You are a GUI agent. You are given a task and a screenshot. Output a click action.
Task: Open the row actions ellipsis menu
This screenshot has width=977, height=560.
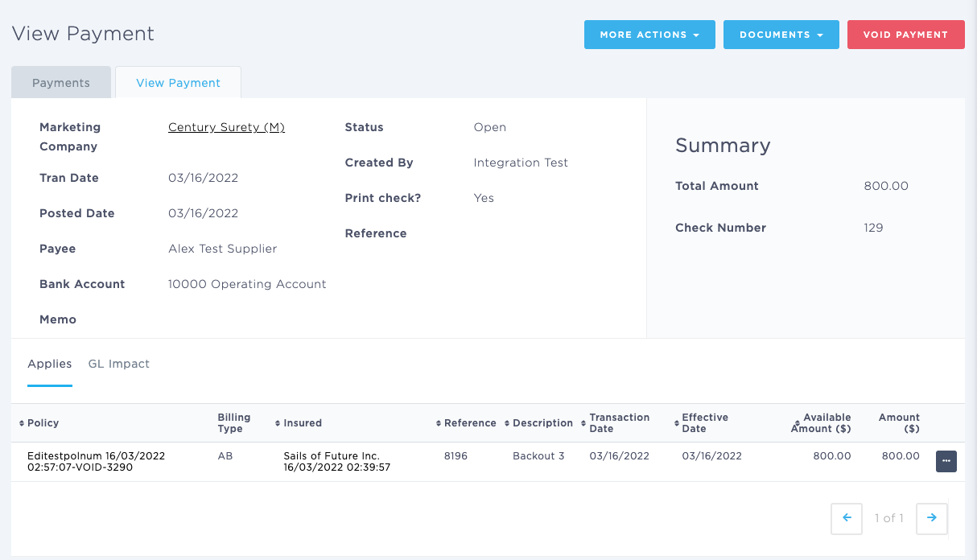coord(946,461)
